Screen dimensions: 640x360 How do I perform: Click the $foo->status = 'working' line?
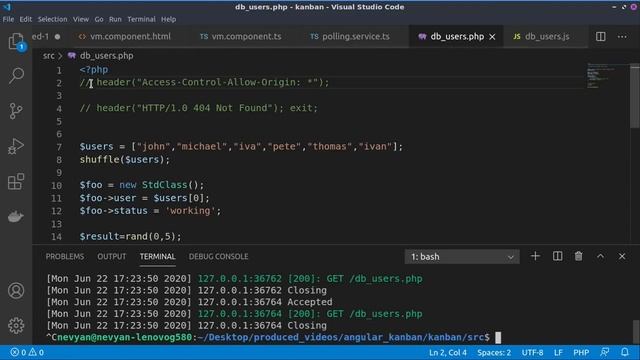pos(150,211)
